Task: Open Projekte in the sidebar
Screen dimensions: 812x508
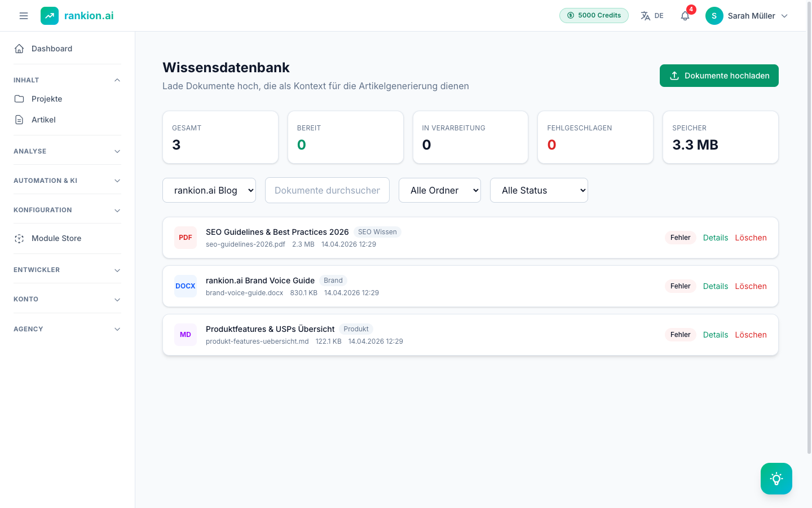Action: click(x=68, y=99)
